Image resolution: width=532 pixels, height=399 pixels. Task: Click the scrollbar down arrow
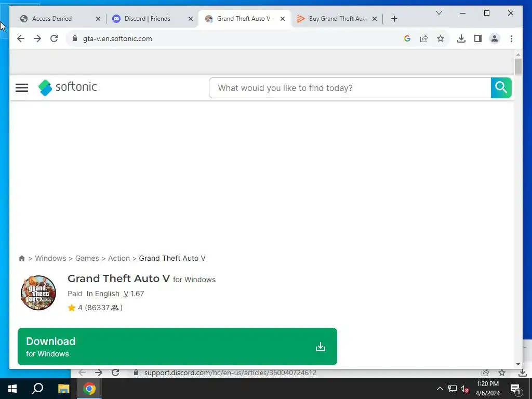click(x=518, y=364)
